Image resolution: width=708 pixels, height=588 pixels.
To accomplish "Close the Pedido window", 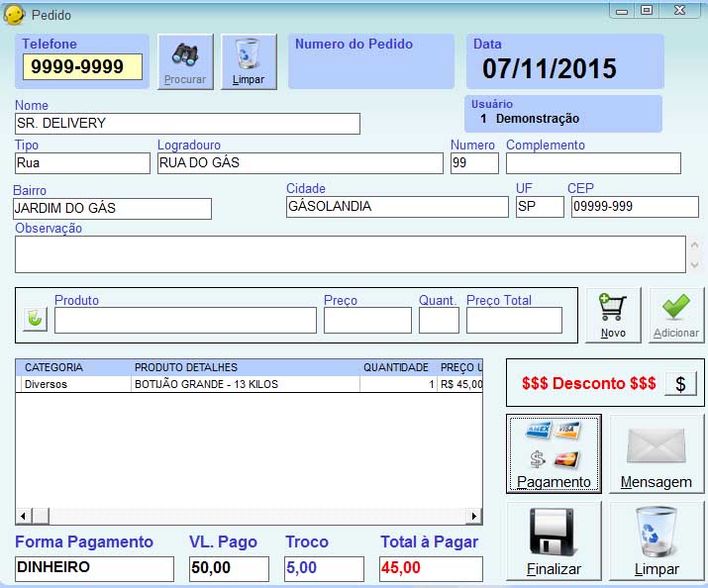I will point(679,11).
